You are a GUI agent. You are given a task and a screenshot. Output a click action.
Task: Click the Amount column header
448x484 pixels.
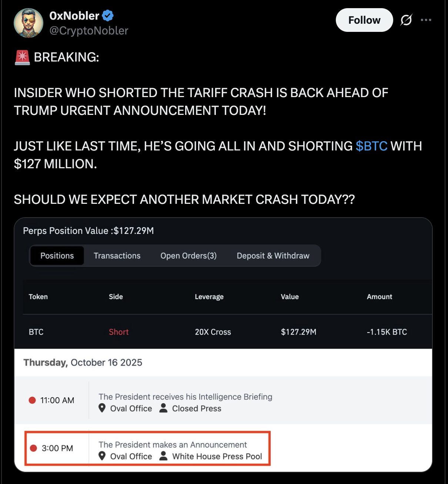379,297
